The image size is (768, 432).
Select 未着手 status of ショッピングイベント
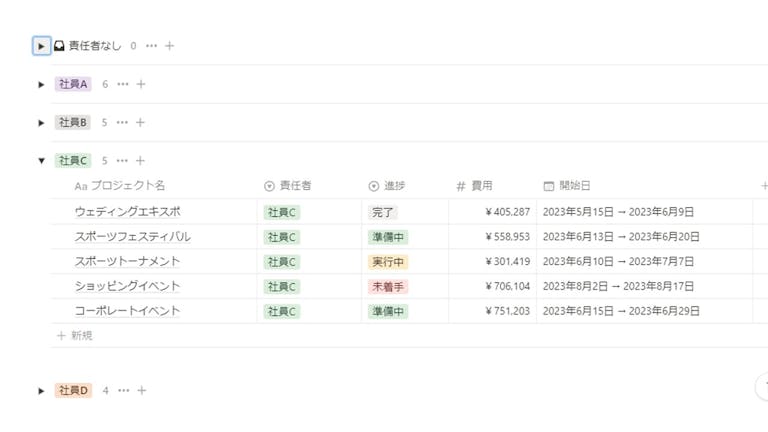coord(388,287)
